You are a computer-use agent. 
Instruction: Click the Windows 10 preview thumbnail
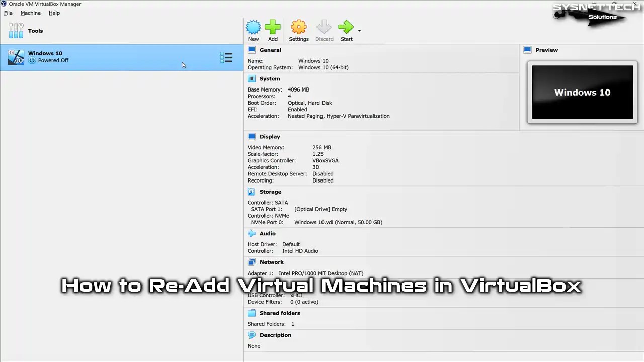tap(582, 93)
